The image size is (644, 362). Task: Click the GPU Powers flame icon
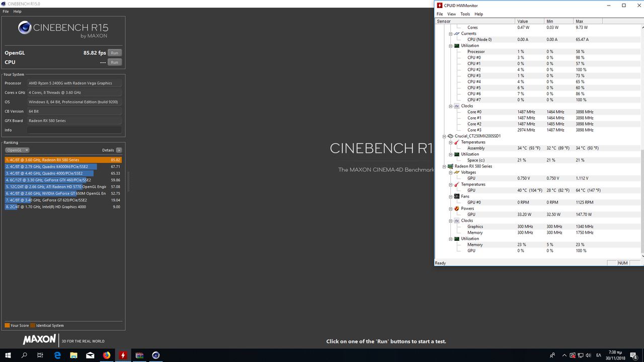457,209
